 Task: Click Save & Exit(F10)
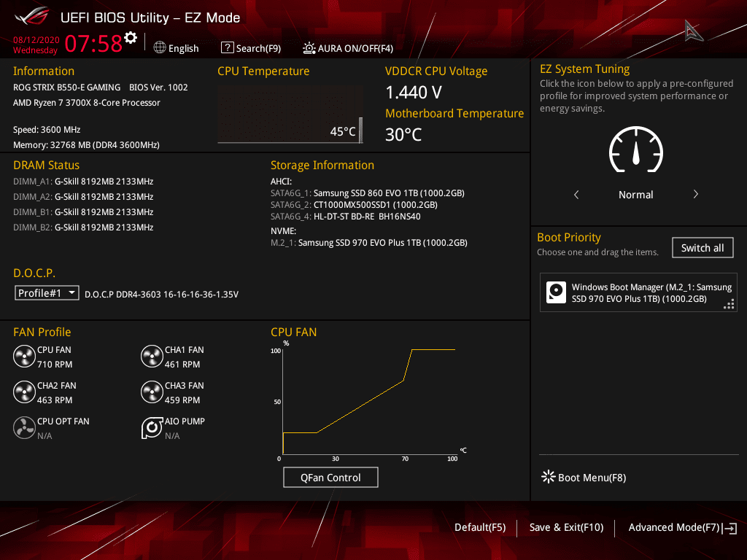[x=566, y=527]
